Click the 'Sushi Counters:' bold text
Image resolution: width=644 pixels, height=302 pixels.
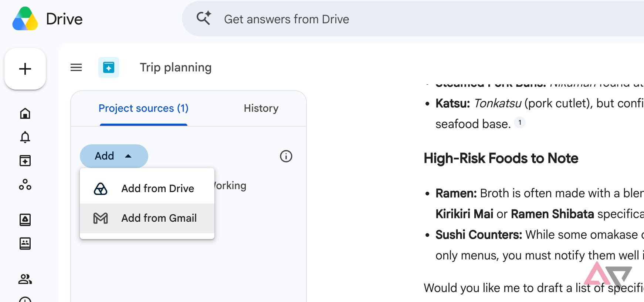point(479,235)
